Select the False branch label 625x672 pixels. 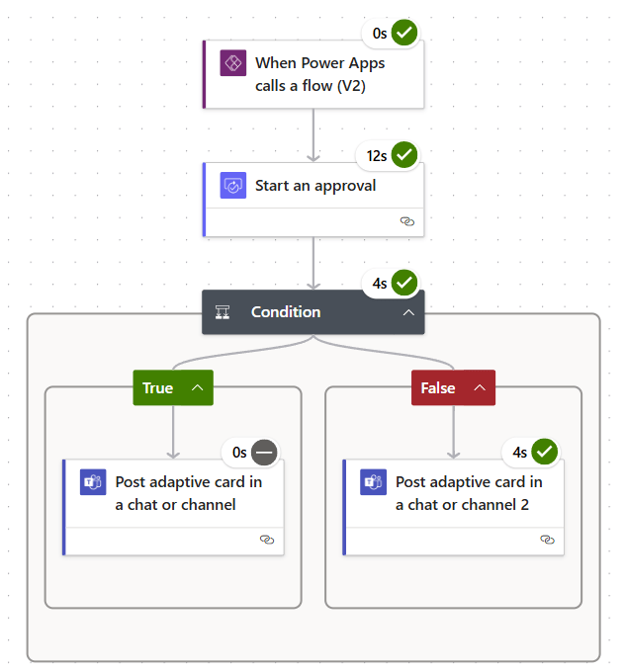(438, 388)
